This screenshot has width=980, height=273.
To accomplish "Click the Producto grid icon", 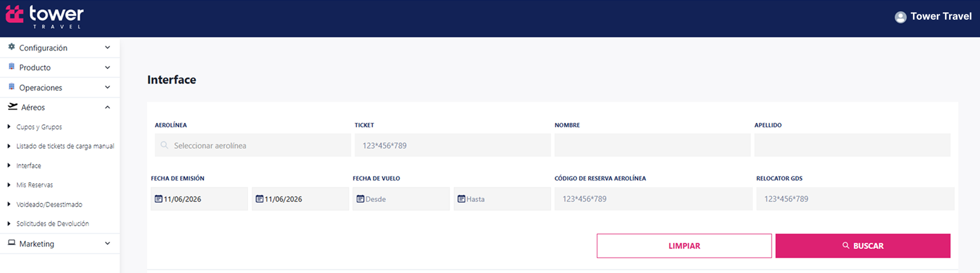I will point(11,67).
